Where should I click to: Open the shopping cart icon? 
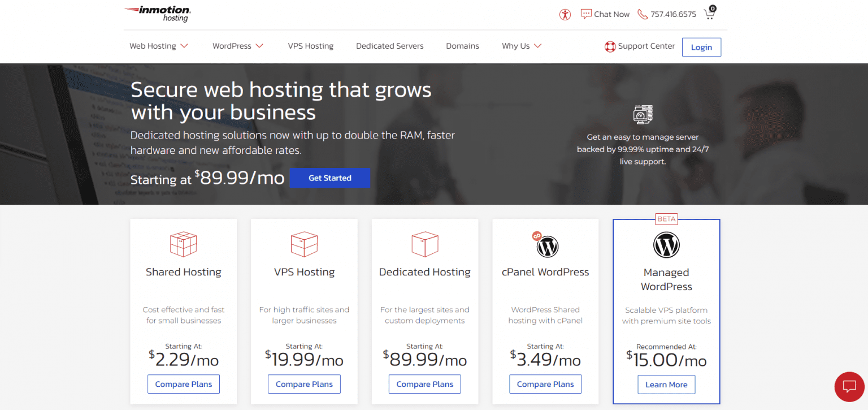coord(709,13)
